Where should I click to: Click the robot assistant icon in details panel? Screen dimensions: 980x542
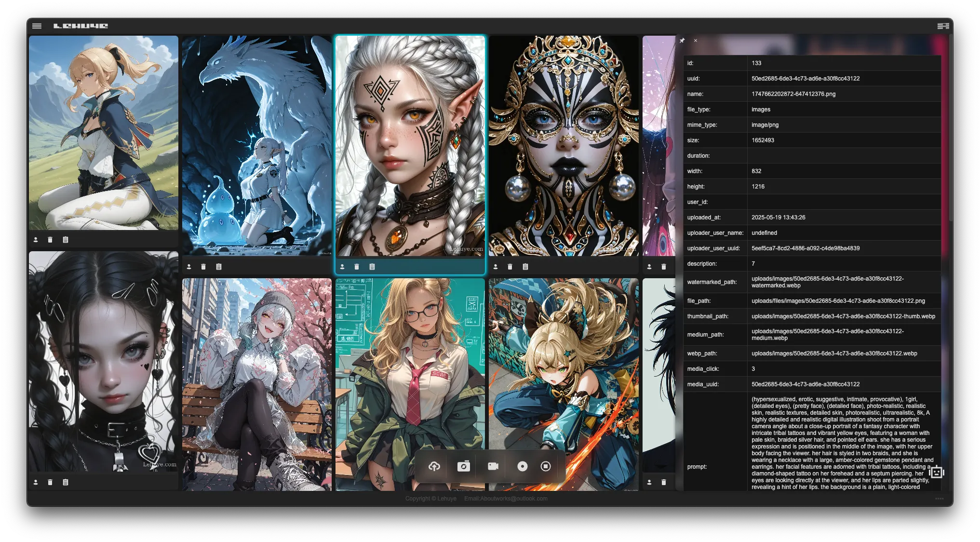[937, 472]
